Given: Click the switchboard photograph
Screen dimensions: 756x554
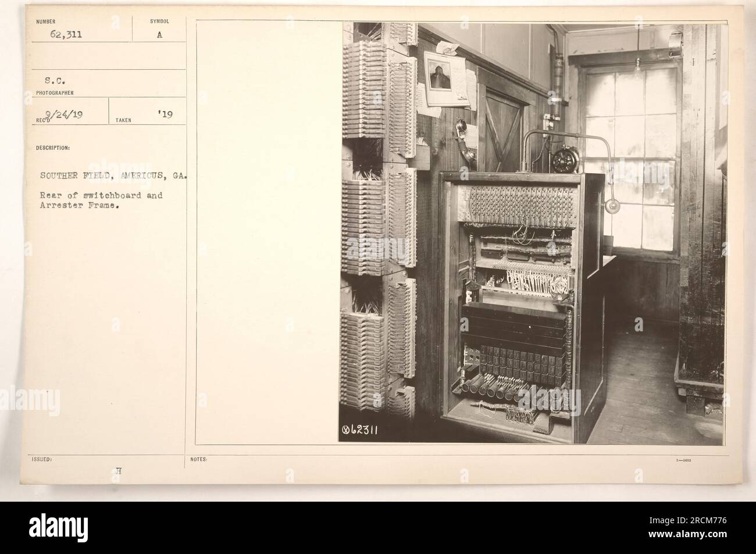Looking at the screenshot, I should [x=533, y=233].
